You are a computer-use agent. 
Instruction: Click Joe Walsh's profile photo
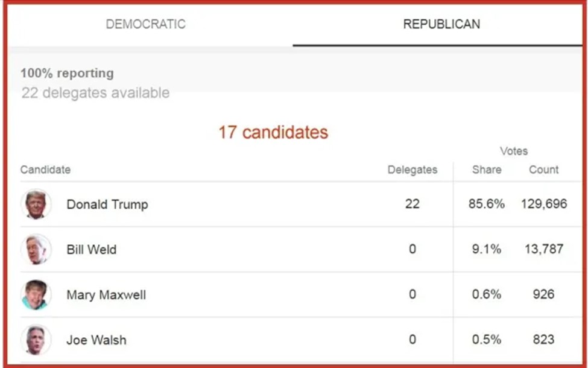(x=37, y=340)
